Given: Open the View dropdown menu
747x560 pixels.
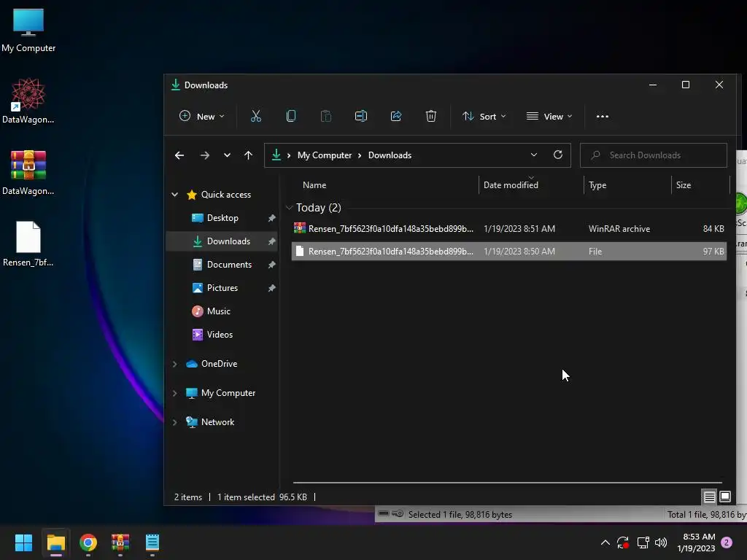Looking at the screenshot, I should (x=549, y=116).
